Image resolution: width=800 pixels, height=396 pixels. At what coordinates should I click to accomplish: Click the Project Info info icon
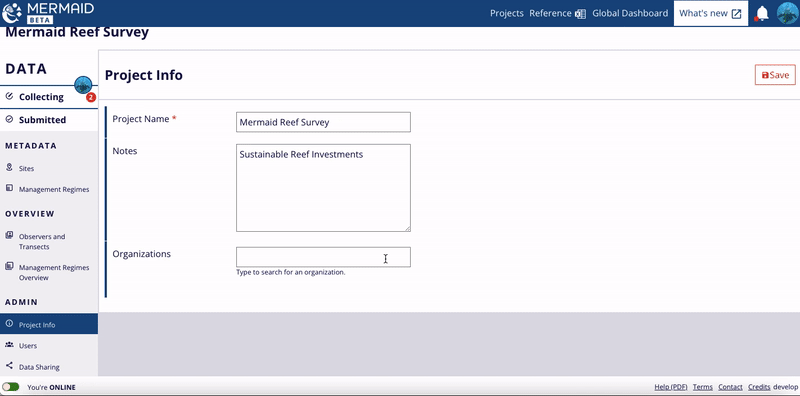[9, 324]
